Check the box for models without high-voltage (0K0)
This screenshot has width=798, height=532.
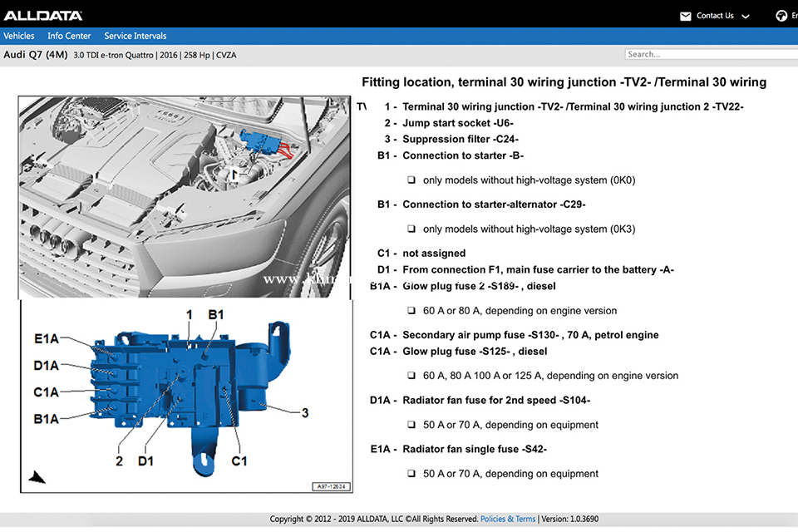point(411,180)
